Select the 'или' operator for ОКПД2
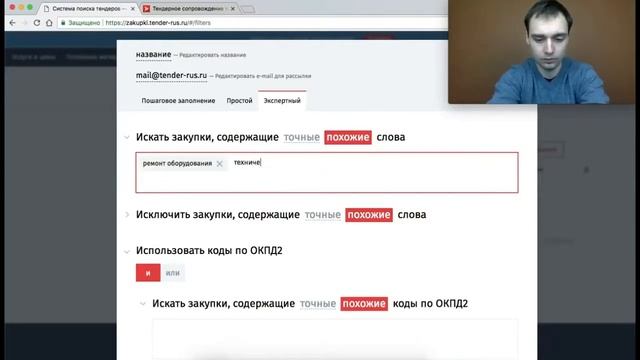 click(x=173, y=273)
